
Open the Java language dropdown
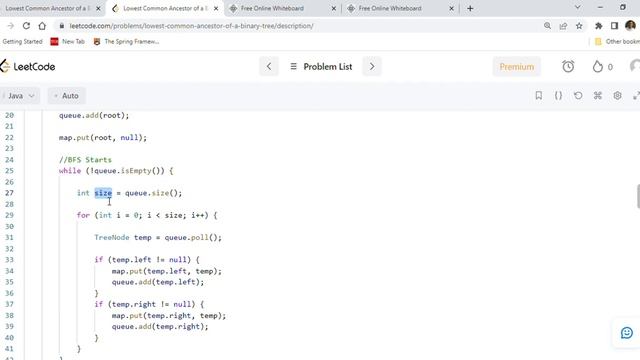(20, 96)
